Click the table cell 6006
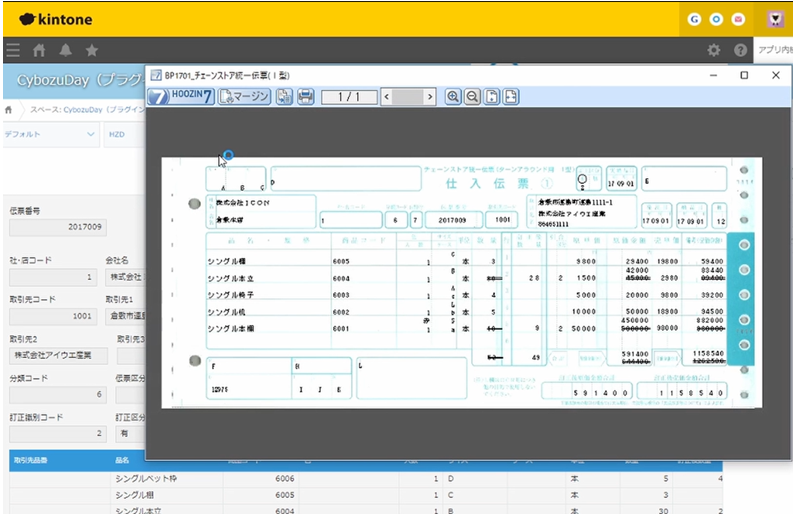This screenshot has height=518, width=795. pyautogui.click(x=261, y=479)
